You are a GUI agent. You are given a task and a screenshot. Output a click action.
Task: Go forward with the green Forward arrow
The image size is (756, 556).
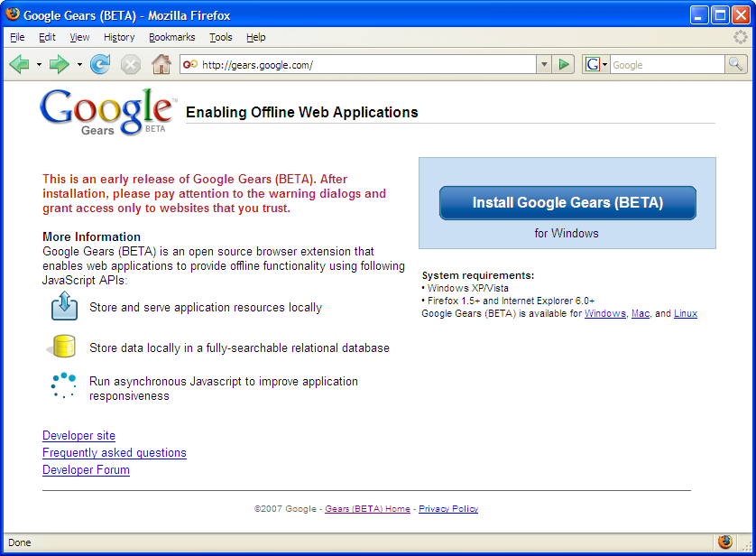tap(60, 64)
